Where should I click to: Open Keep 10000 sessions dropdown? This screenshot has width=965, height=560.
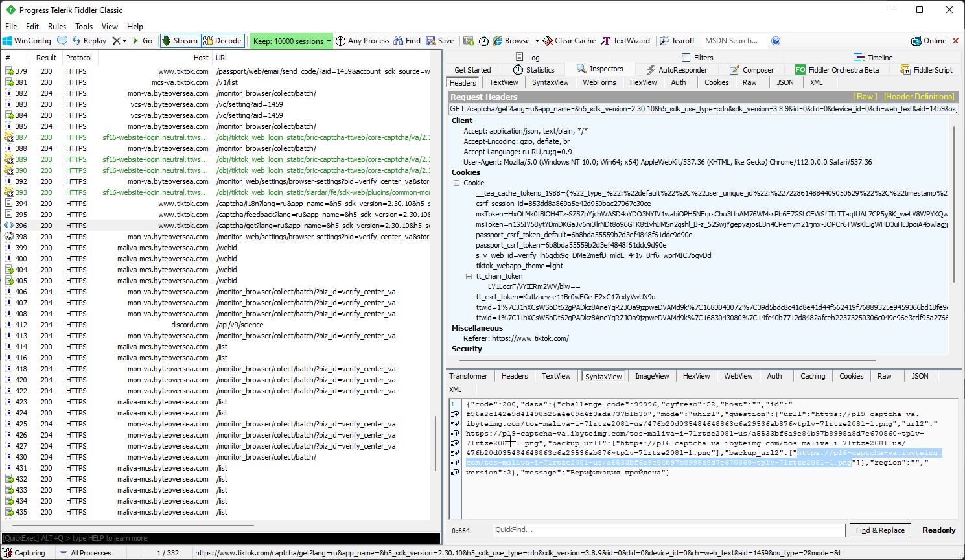[x=292, y=41]
